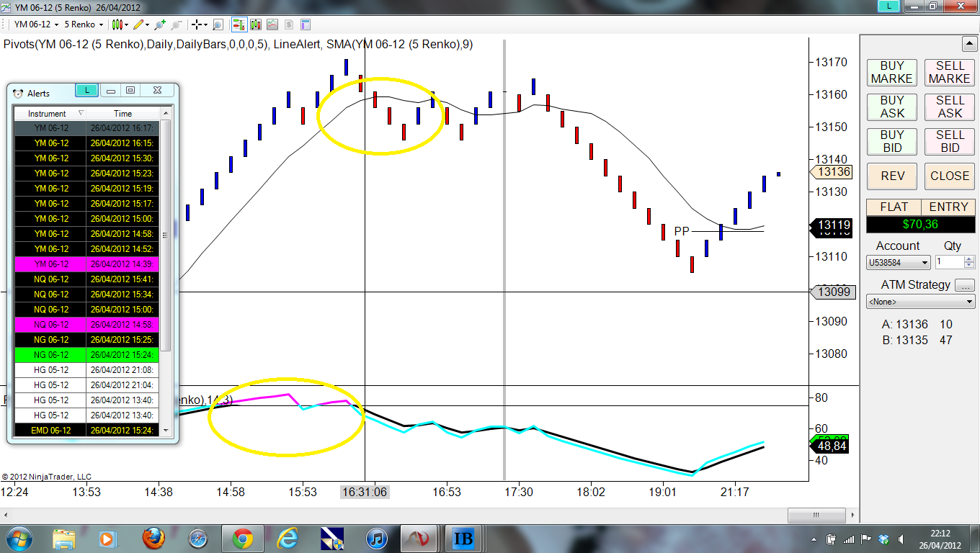This screenshot has width=980, height=553.
Task: Click the Qty input field
Action: [x=949, y=263]
